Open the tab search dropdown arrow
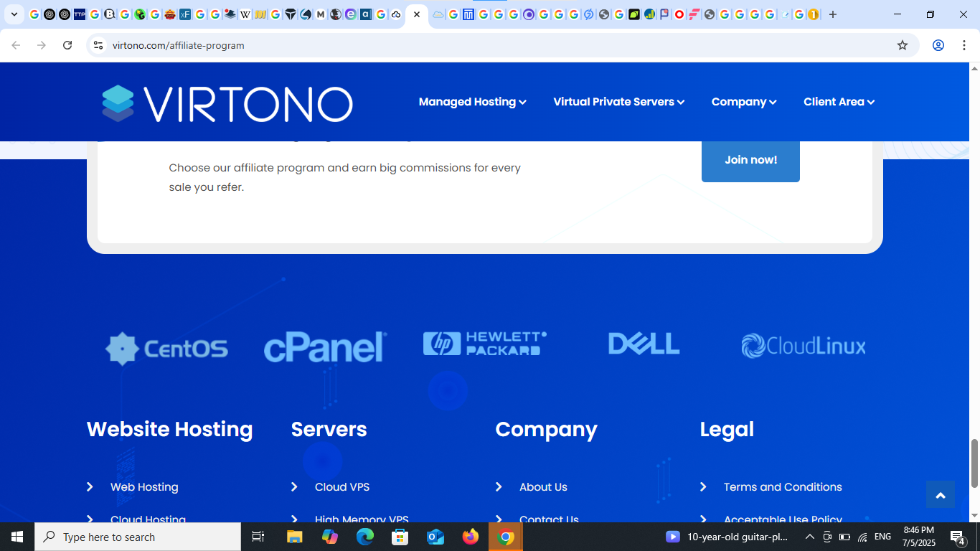Screen dimensions: 980x551 pos(14,14)
